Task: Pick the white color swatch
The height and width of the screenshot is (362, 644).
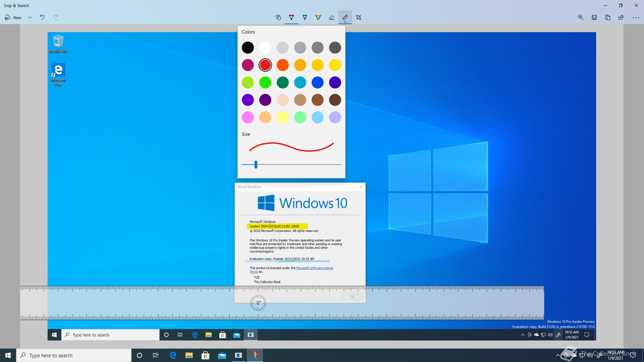Action: point(265,48)
